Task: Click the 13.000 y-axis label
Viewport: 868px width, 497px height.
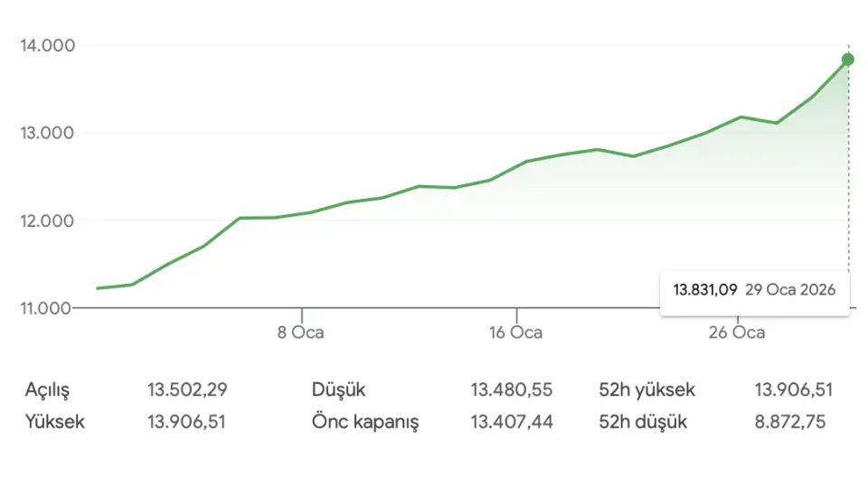Action: [x=48, y=133]
